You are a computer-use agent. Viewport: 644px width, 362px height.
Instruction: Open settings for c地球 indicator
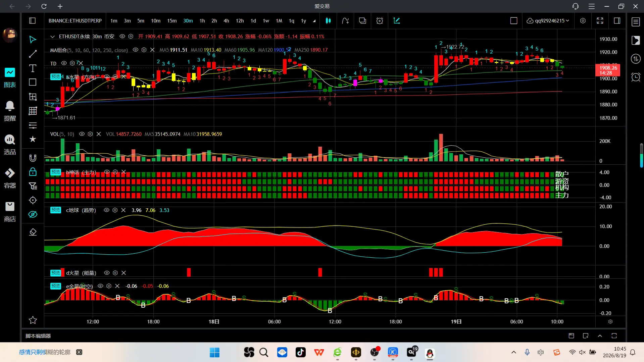115,210
